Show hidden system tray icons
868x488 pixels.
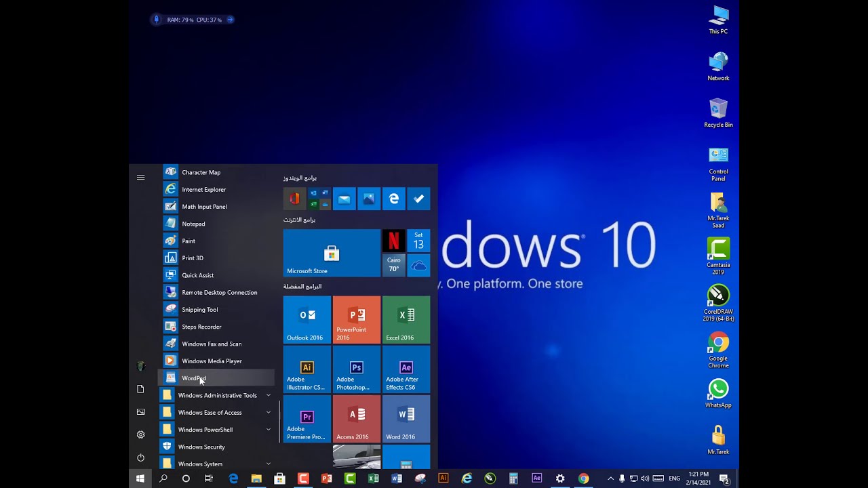tap(610, 479)
